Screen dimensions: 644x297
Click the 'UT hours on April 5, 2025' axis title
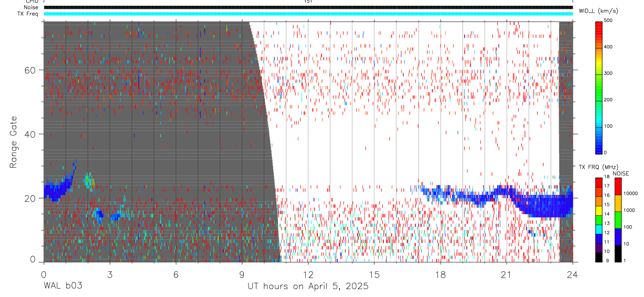click(x=308, y=287)
